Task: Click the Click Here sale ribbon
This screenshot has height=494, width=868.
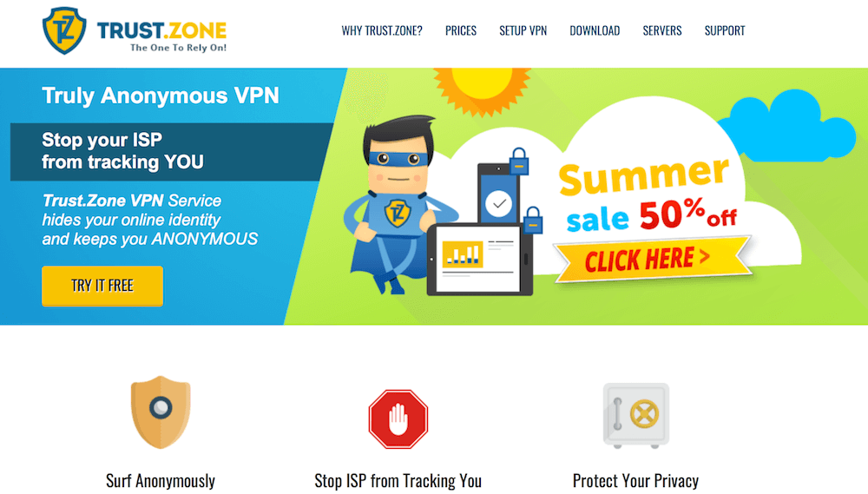Action: point(652,260)
